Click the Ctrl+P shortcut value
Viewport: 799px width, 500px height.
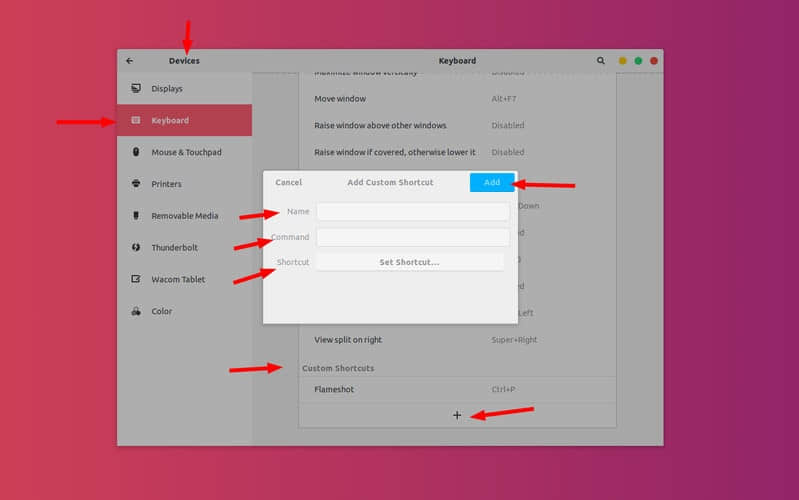tap(503, 389)
